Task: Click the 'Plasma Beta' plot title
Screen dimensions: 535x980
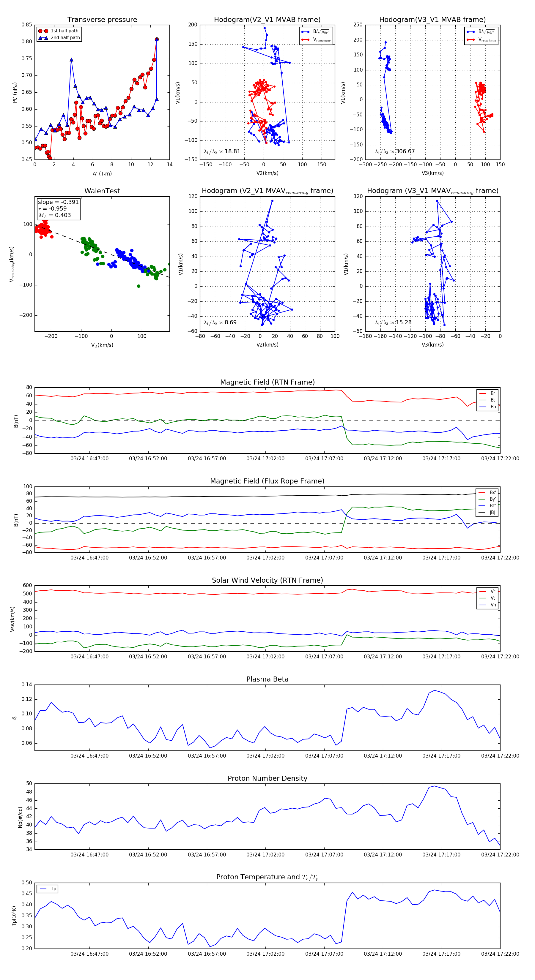Action: (x=267, y=679)
